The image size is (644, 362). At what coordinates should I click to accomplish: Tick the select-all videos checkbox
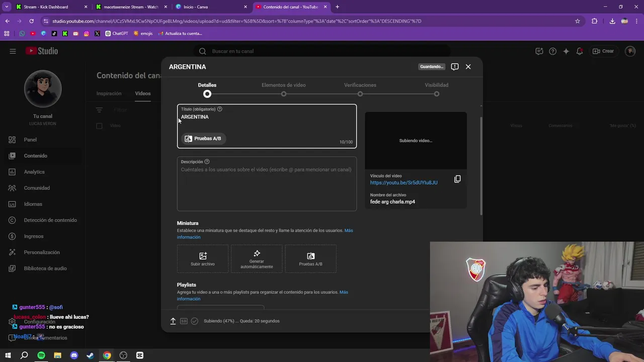(x=99, y=126)
